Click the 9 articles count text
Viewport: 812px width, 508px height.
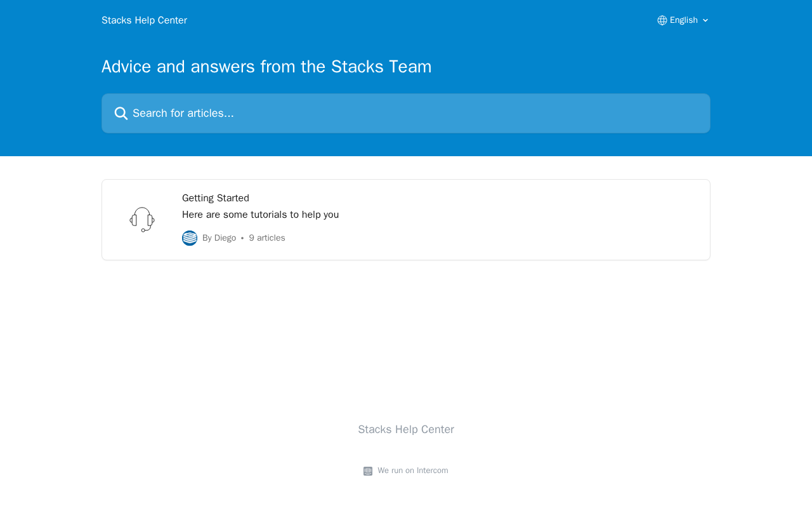pos(267,238)
